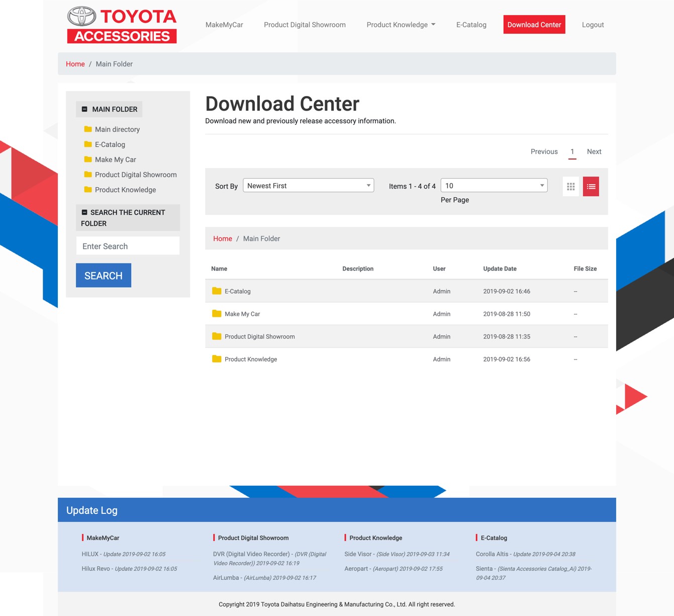Open the Sort By dropdown
674x616 pixels.
[x=308, y=186]
